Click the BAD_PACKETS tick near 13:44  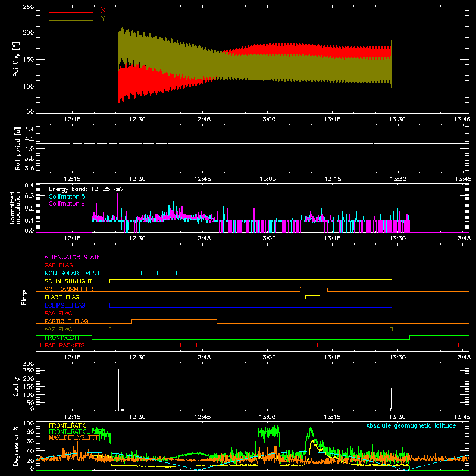pos(458,345)
